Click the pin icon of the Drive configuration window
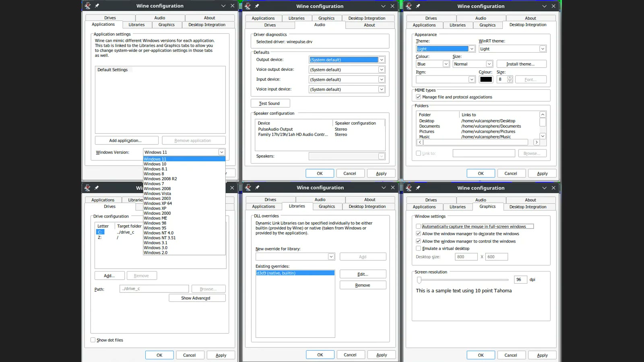Image resolution: width=644 pixels, height=362 pixels. [97, 187]
